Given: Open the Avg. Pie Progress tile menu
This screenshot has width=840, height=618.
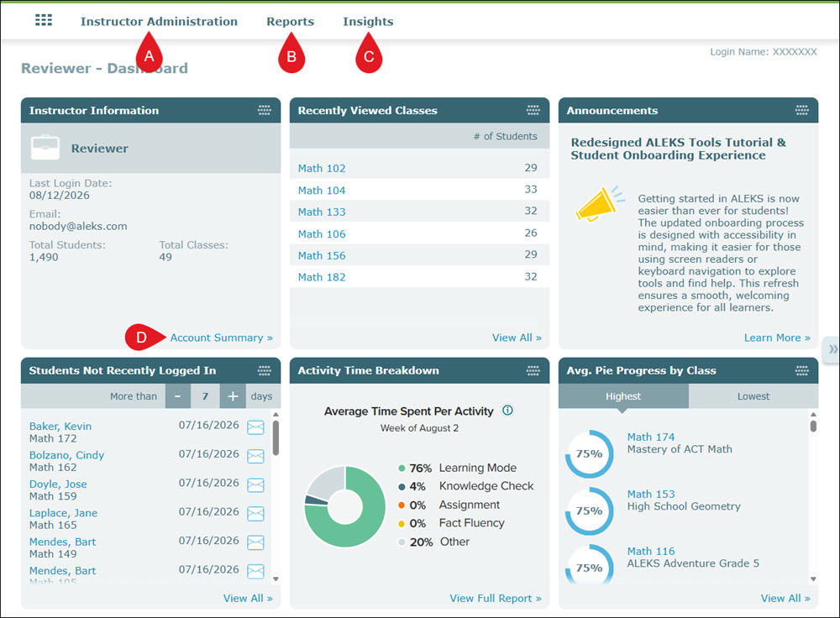Looking at the screenshot, I should click(802, 370).
